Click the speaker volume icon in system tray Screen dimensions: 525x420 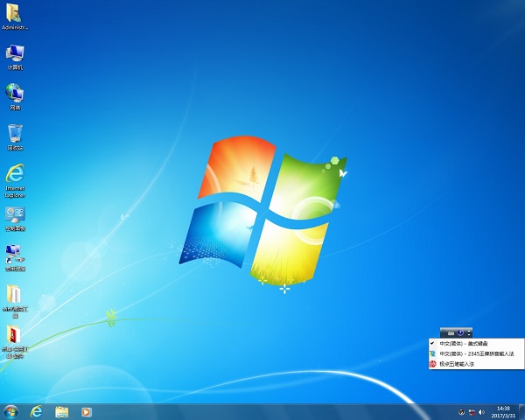[x=481, y=411]
